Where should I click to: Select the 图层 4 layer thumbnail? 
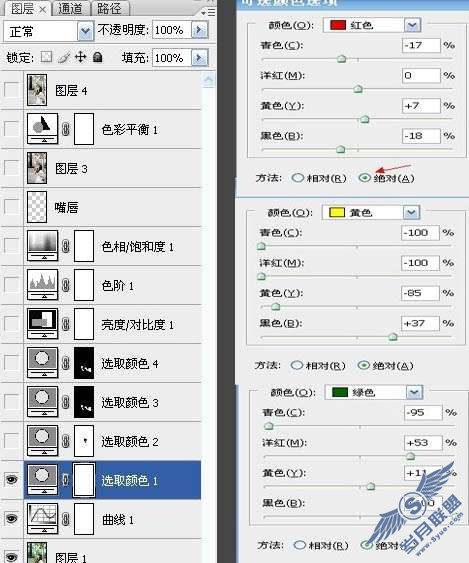[x=37, y=90]
